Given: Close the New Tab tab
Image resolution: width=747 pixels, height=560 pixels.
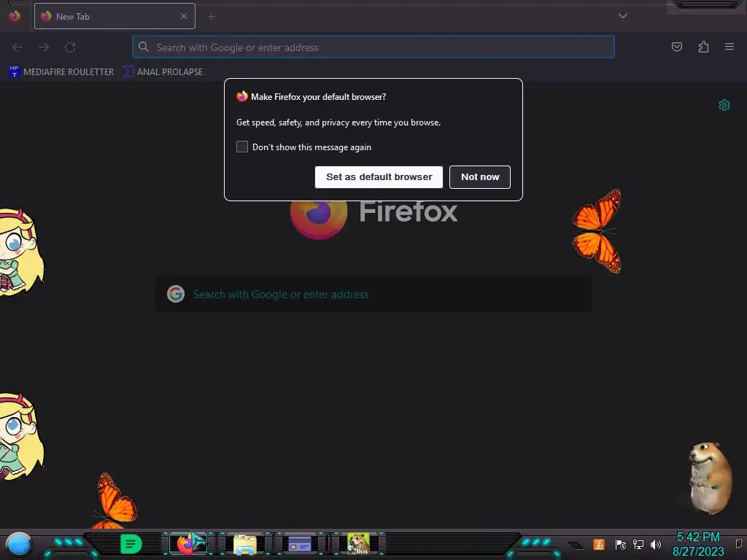Looking at the screenshot, I should pyautogui.click(x=183, y=16).
